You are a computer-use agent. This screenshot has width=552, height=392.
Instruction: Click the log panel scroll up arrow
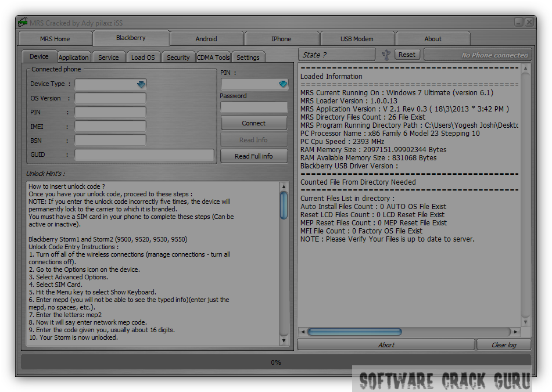(x=525, y=69)
